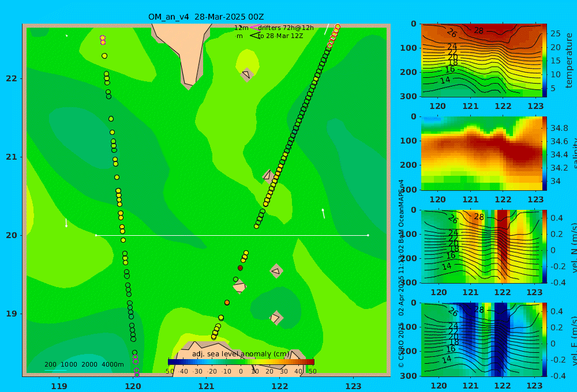Open the temperature depth section panel
This screenshot has height=392, width=577.
click(482, 61)
